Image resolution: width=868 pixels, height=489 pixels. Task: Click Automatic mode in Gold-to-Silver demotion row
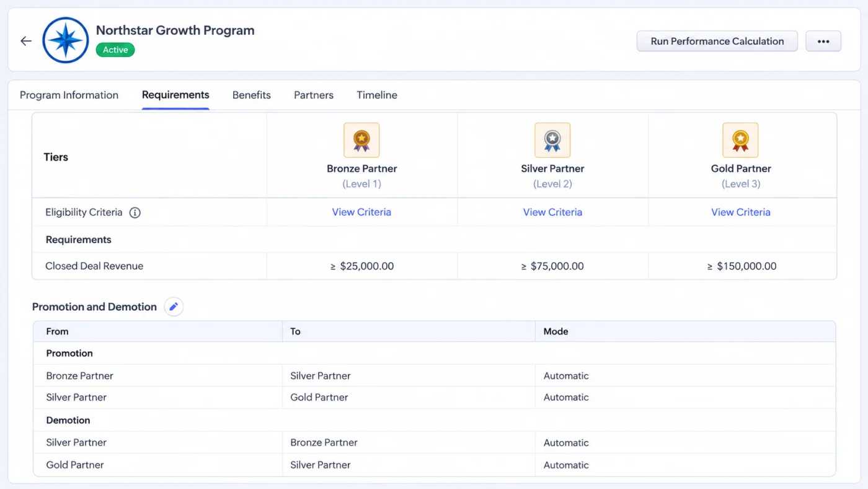click(x=566, y=465)
